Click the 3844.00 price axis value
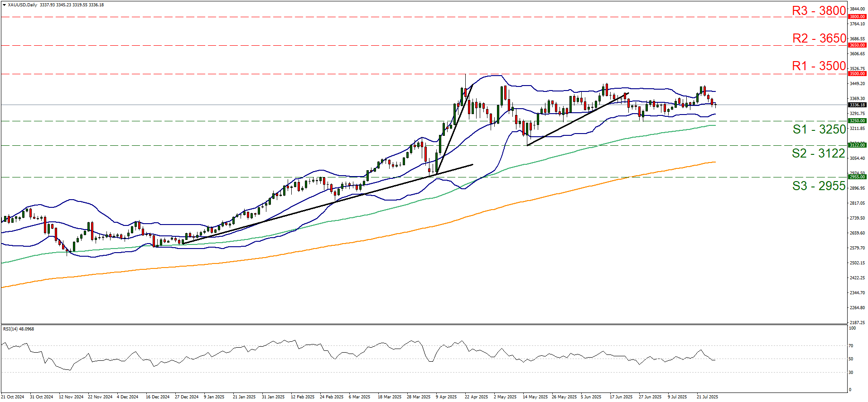The image size is (868, 402). 857,9
